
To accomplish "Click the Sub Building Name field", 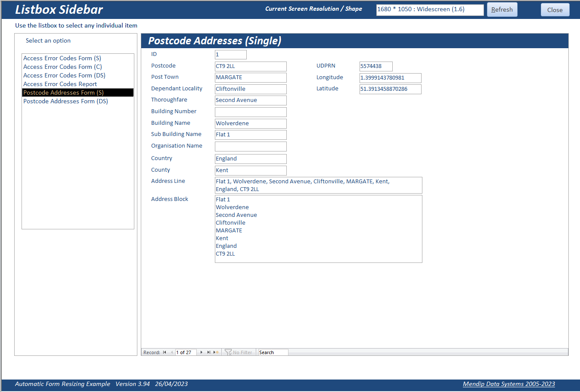I will coord(251,135).
